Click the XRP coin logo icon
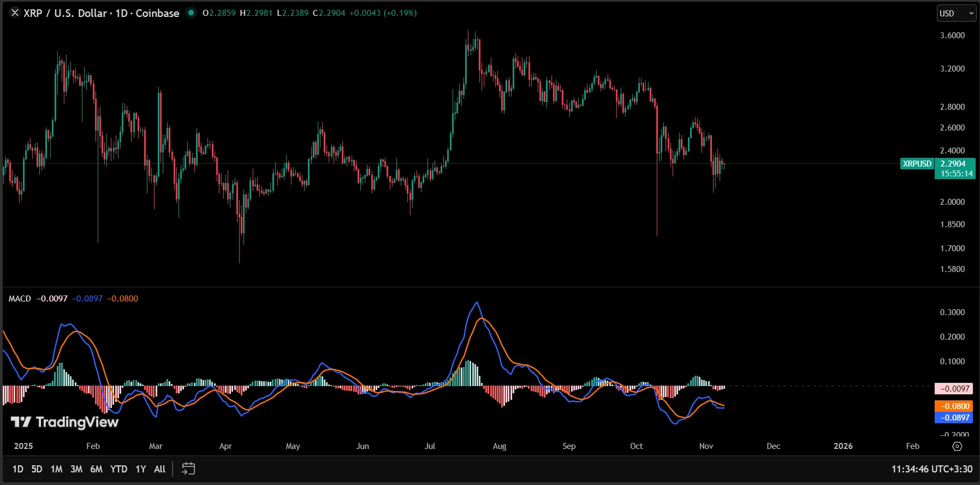 tap(15, 13)
